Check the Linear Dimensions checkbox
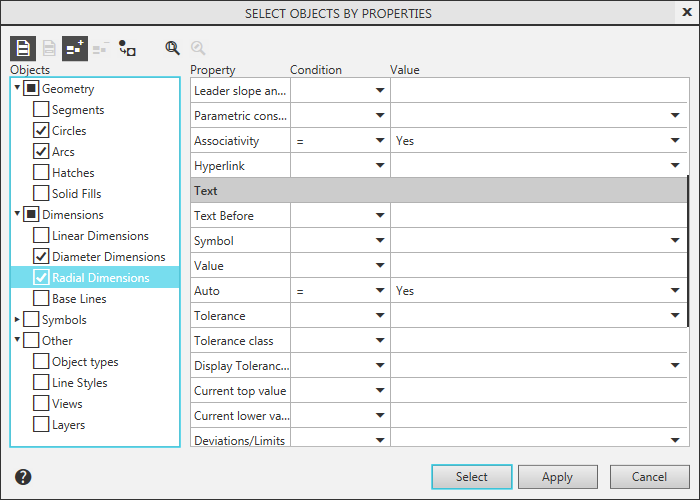The width and height of the screenshot is (700, 500). point(41,236)
